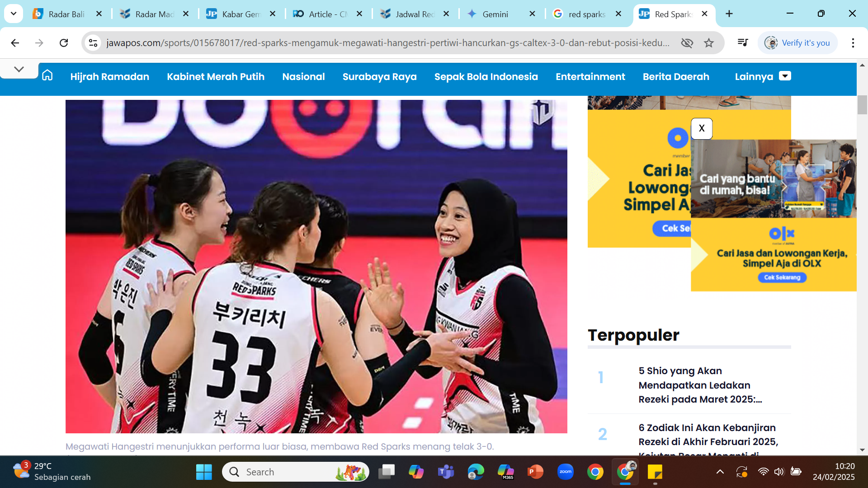Open the Berita Daerah section

point(676,77)
